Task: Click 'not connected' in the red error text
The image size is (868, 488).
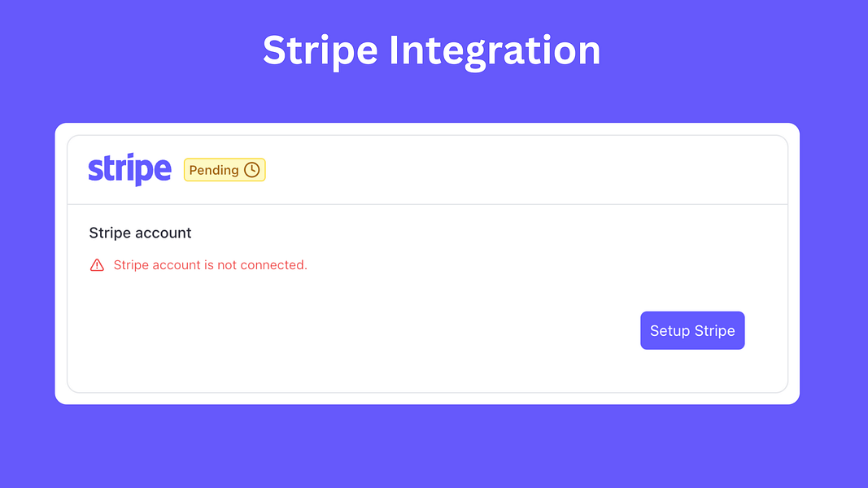Action: (x=262, y=265)
